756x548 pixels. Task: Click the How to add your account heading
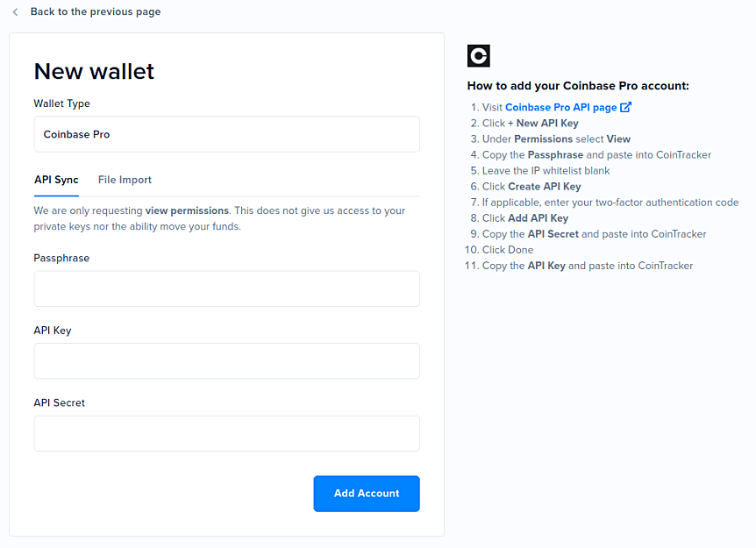coord(582,85)
